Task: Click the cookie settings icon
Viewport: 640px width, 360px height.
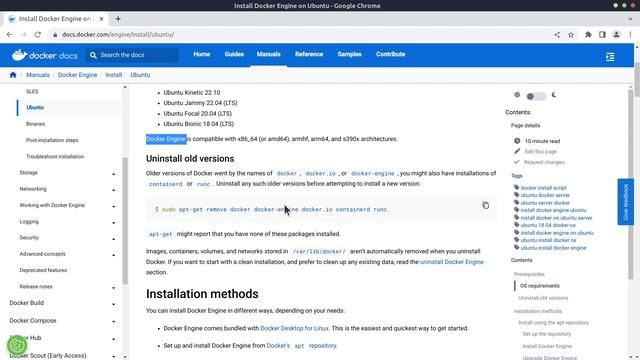Action: point(17,345)
